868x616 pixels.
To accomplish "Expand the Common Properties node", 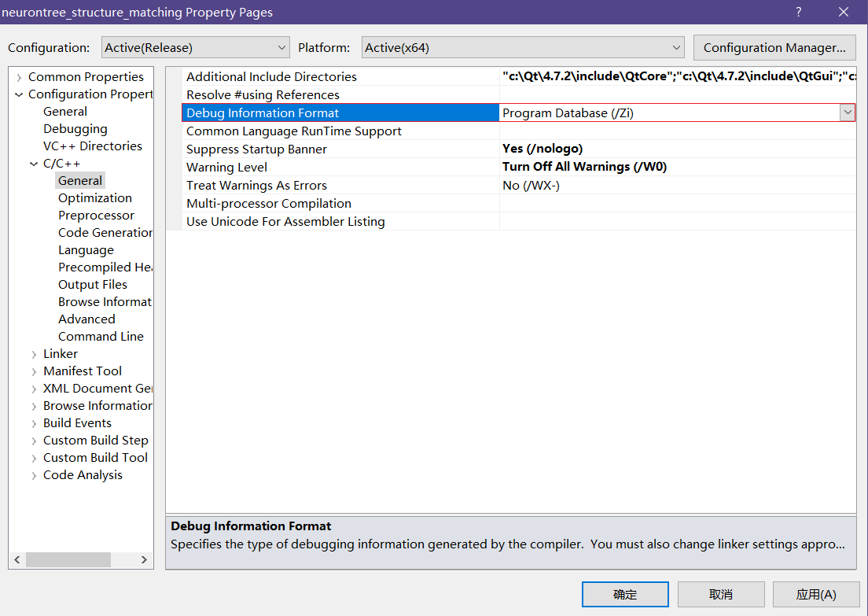I will point(19,77).
